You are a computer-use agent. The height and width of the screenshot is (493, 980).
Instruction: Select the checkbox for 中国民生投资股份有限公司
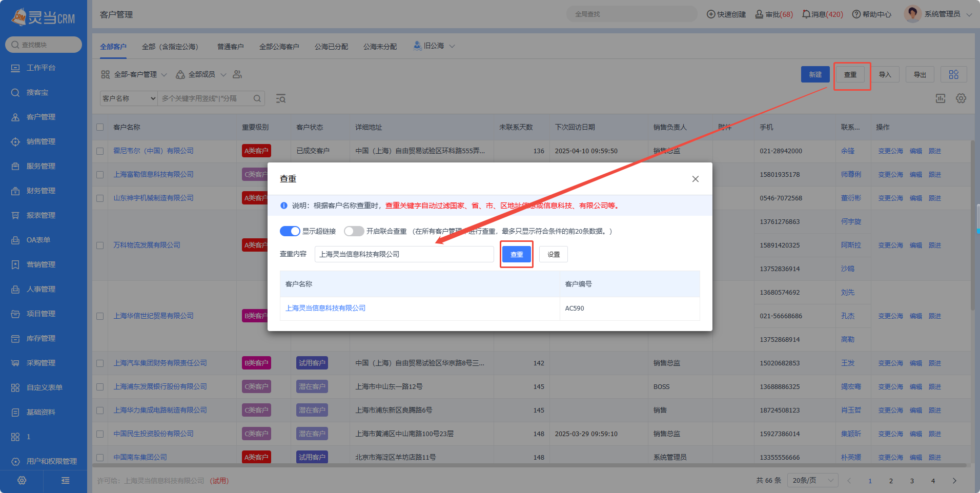100,434
